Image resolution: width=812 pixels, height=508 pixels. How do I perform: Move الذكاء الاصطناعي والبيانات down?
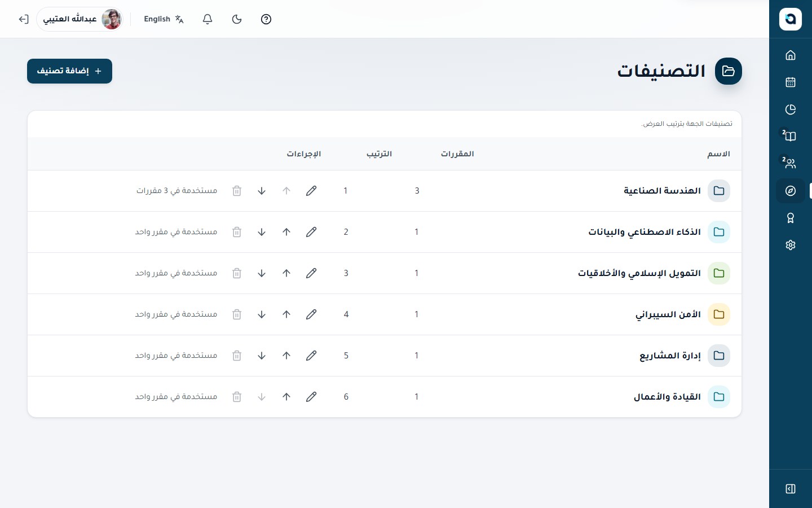pyautogui.click(x=262, y=232)
